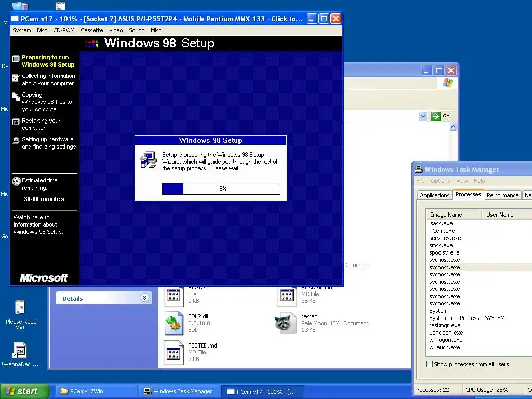This screenshot has height=399, width=532.
Task: Open Task Manager Options menu
Action: tap(441, 181)
